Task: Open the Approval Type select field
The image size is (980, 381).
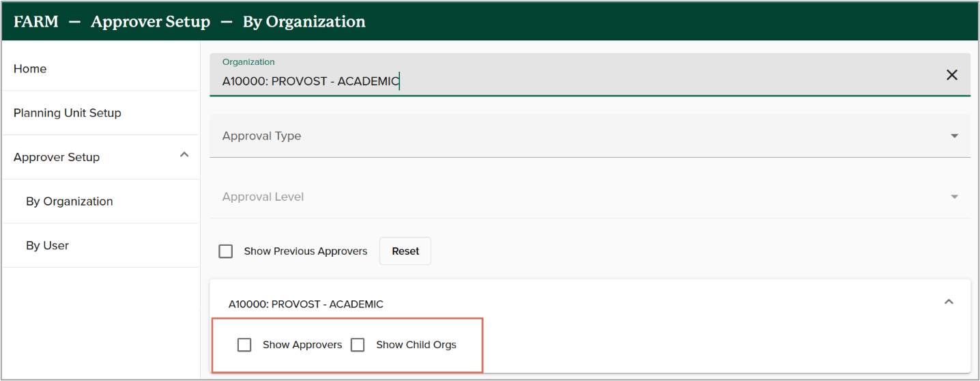Action: [580, 136]
